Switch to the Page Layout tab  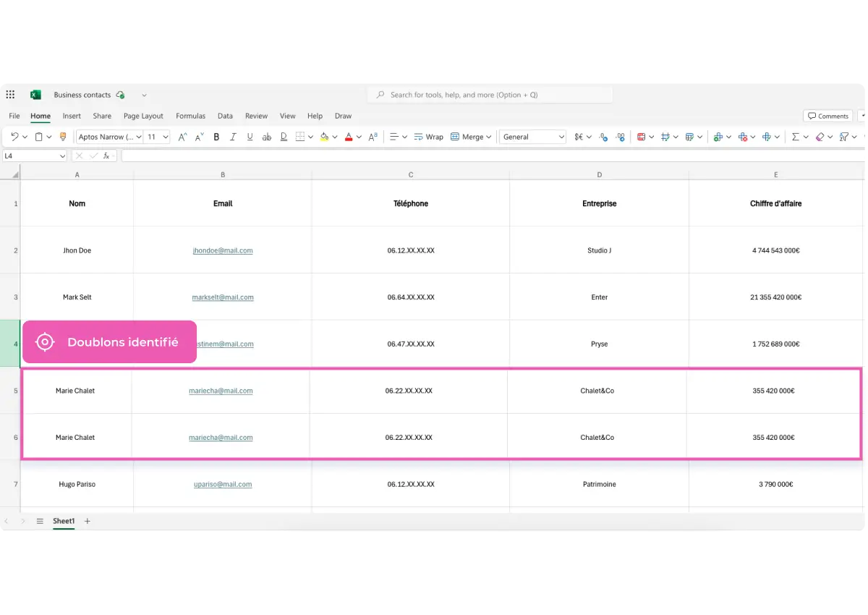[143, 116]
